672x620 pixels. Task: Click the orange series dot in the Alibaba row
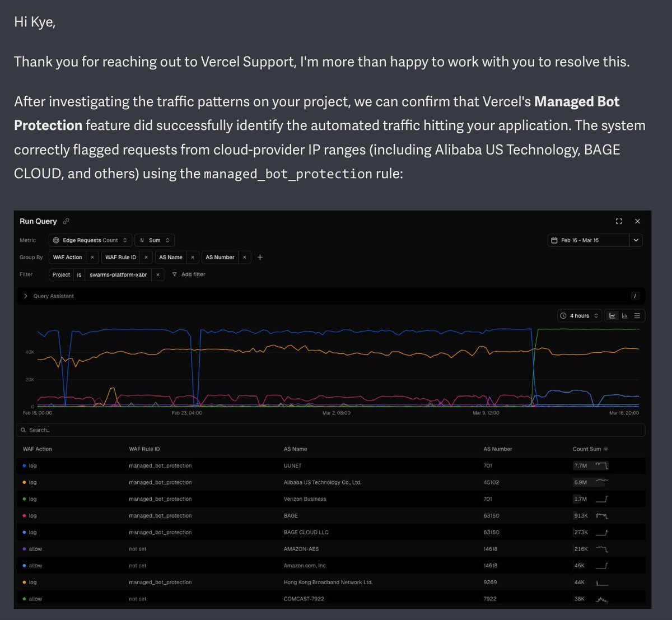point(24,483)
